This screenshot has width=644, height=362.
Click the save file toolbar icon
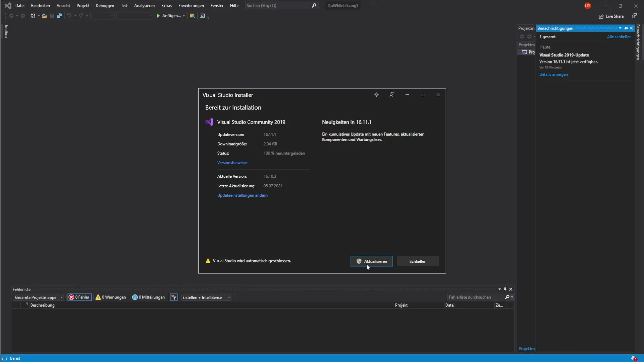point(52,16)
